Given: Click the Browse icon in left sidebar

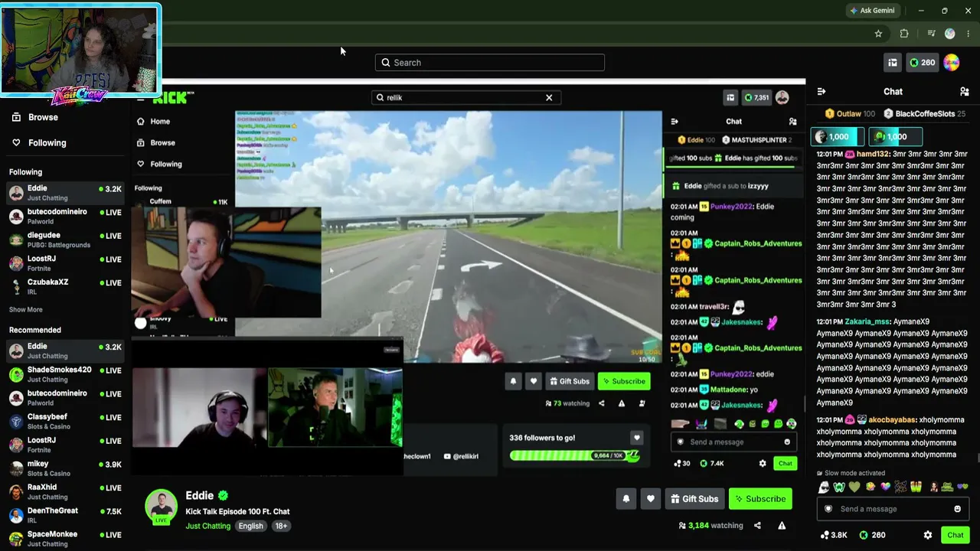Looking at the screenshot, I should click(x=16, y=117).
